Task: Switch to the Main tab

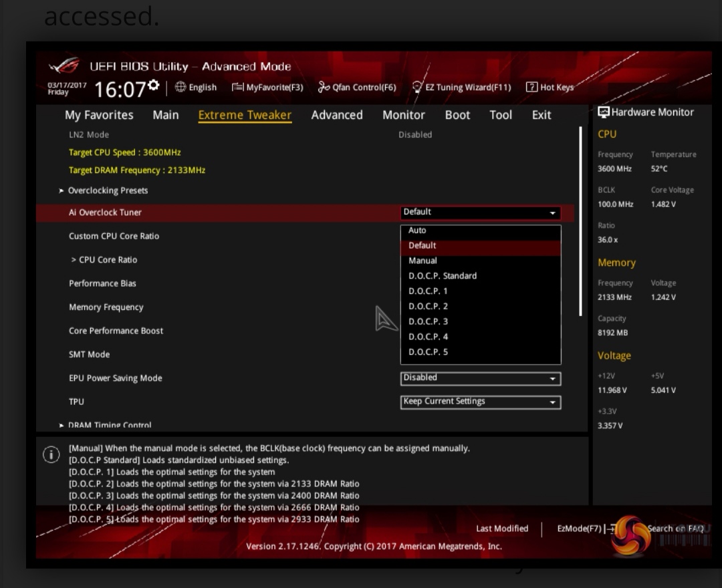Action: (166, 115)
